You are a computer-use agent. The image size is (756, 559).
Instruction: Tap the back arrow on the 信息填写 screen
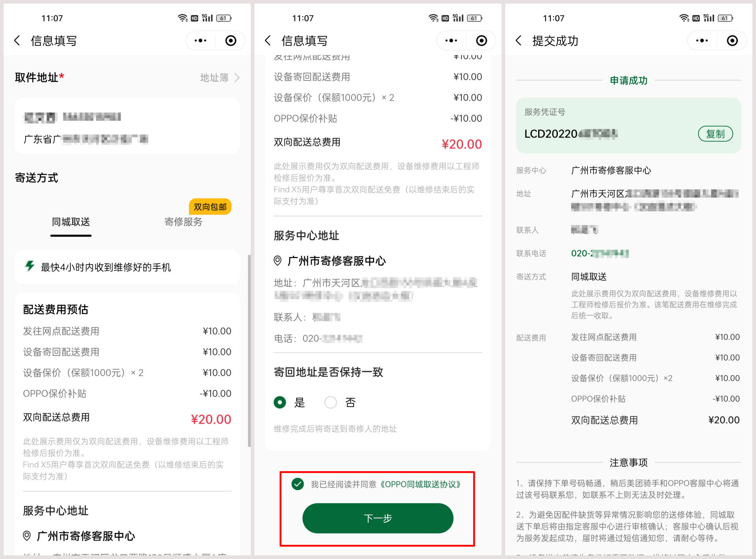pos(17,41)
